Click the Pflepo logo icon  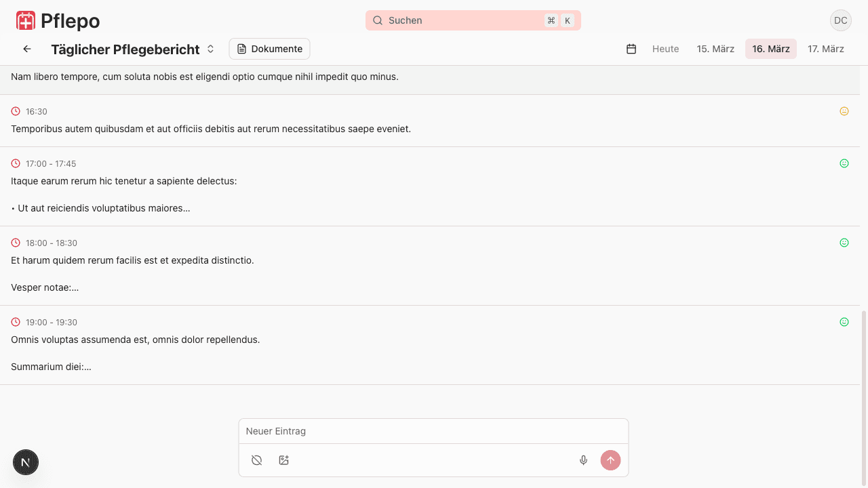tap(26, 21)
